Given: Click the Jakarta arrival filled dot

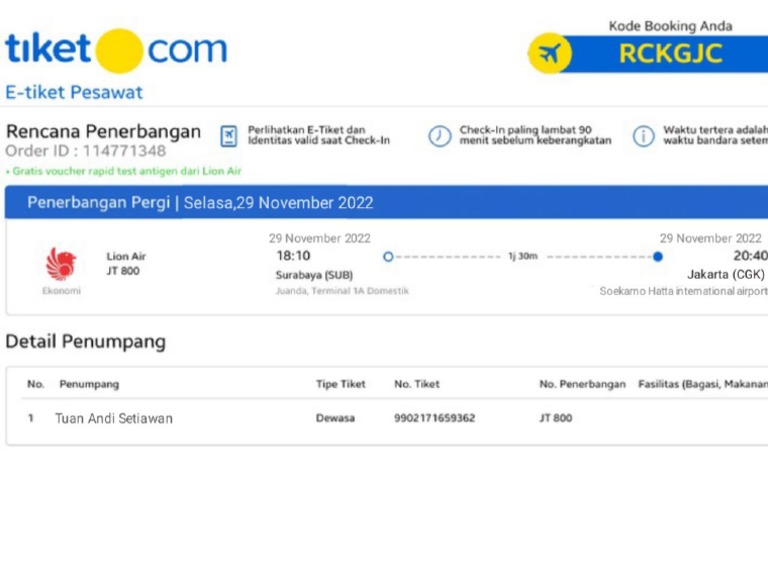Looking at the screenshot, I should tap(657, 257).
